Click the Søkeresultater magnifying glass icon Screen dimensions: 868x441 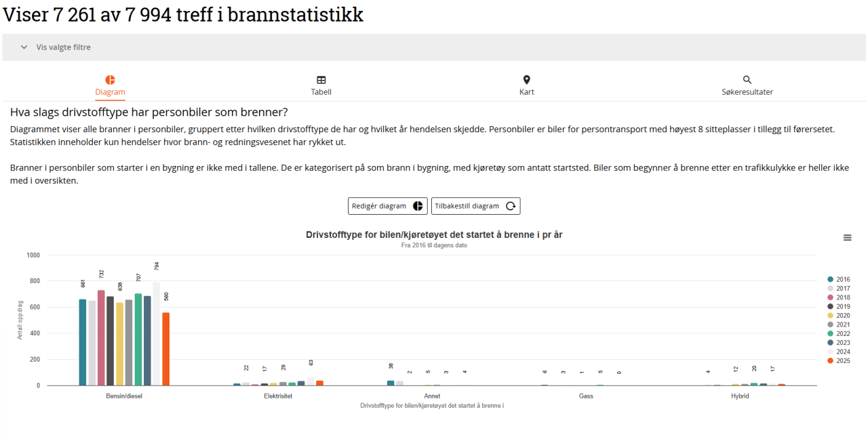pyautogui.click(x=747, y=80)
